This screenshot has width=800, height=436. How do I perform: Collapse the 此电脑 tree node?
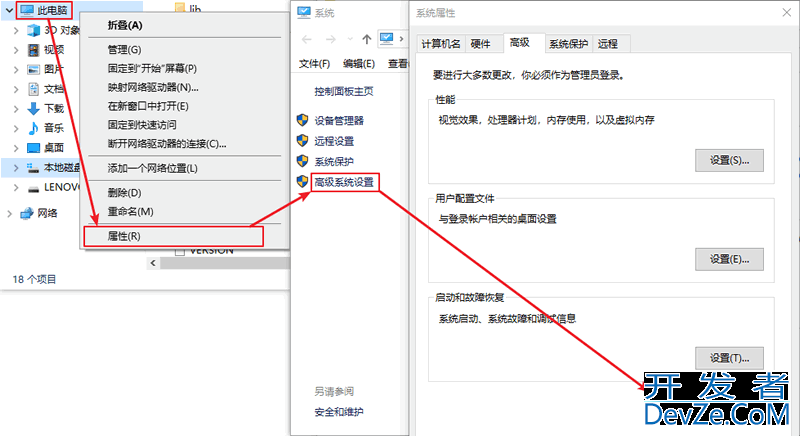click(x=9, y=10)
